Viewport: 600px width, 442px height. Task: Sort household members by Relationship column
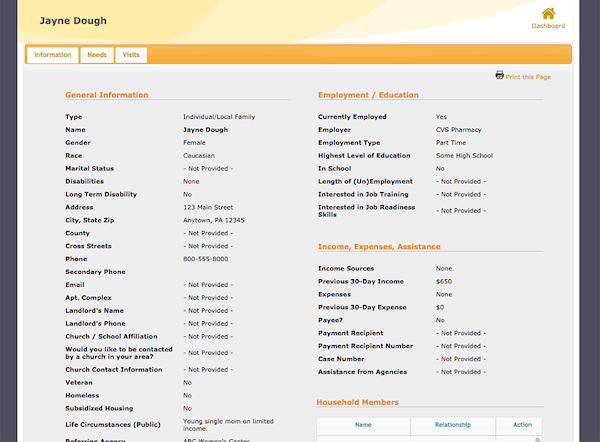pos(453,425)
